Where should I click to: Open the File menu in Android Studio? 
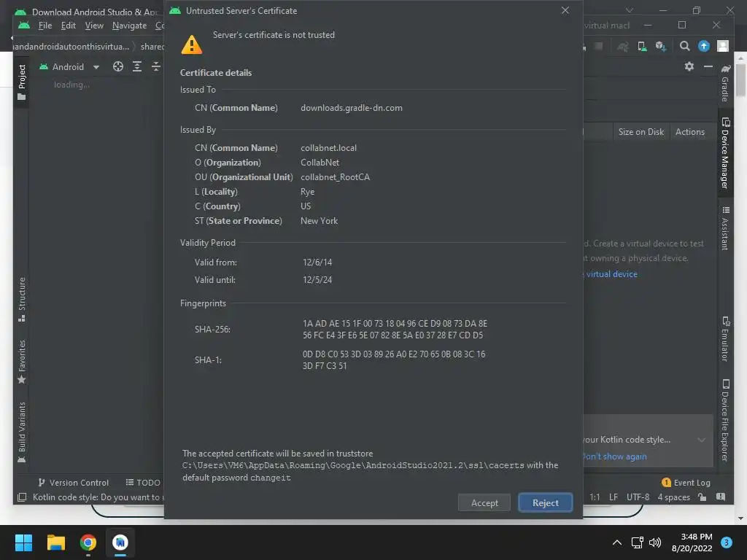[44, 26]
